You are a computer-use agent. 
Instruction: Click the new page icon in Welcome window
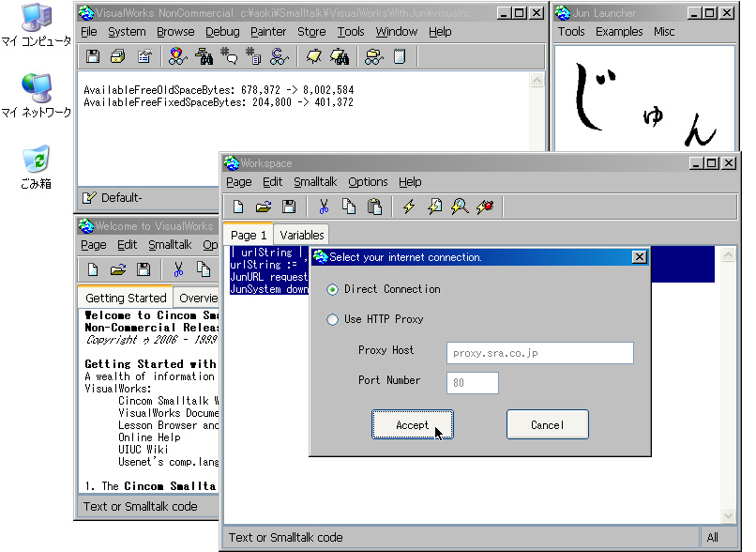[x=93, y=269]
